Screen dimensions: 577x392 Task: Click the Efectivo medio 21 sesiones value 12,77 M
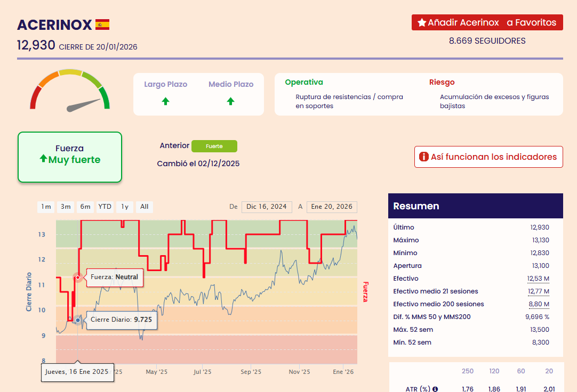(x=539, y=291)
